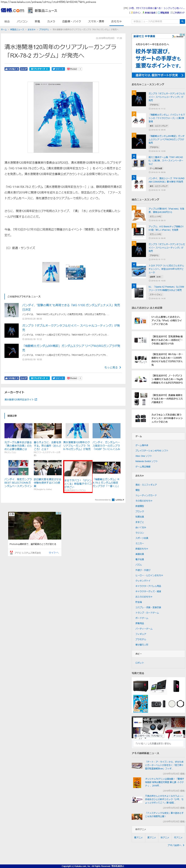Click the main blue Gundam article image
This screenshot has height=868, width=186.
pos(63,117)
